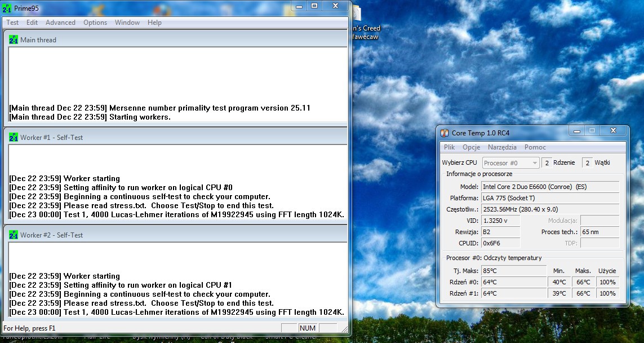Click the Worker #1 Self-Test window icon

pyautogui.click(x=14, y=137)
